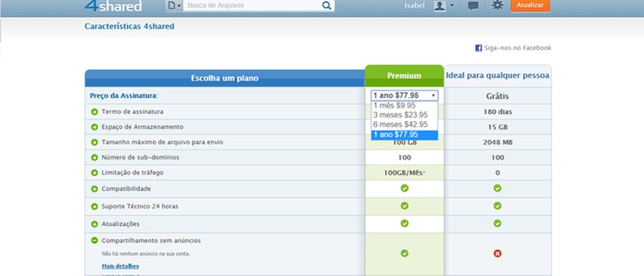Click red X for free plan ads row
The width and height of the screenshot is (644, 276).
pos(497,254)
